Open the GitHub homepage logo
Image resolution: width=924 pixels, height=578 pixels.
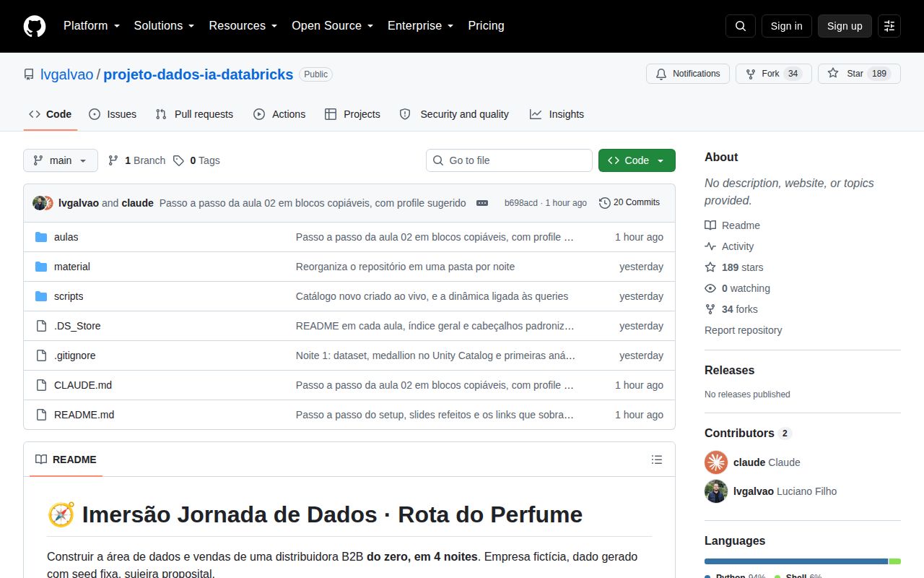35,26
